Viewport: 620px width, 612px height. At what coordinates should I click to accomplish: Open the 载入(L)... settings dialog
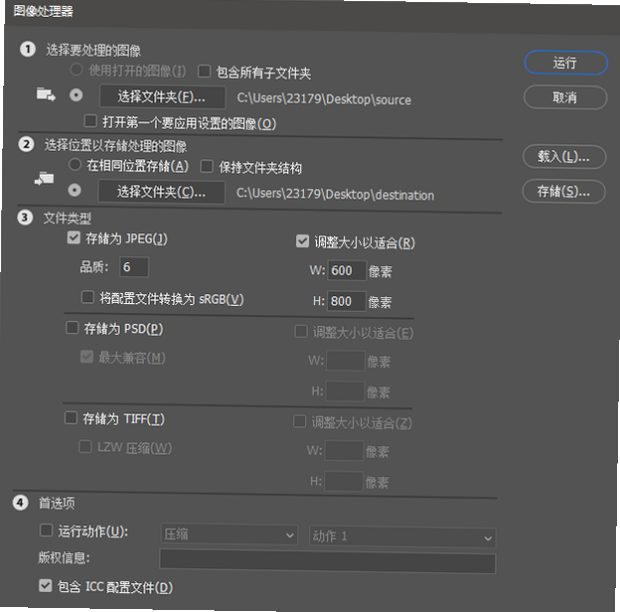point(564,157)
